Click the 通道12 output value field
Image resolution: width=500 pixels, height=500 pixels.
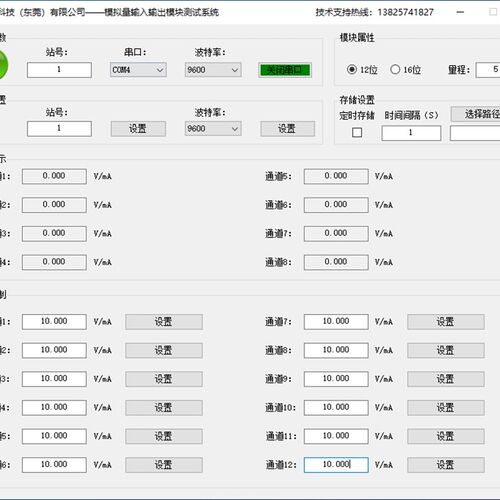point(336,465)
